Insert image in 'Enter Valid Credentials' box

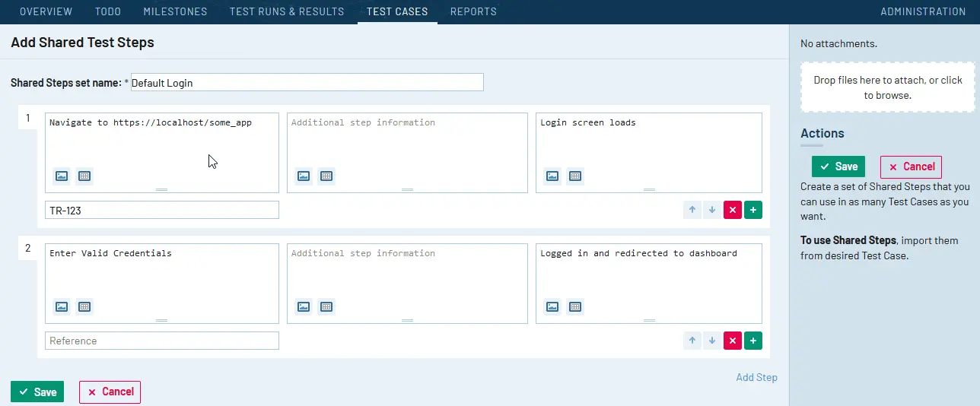click(62, 306)
